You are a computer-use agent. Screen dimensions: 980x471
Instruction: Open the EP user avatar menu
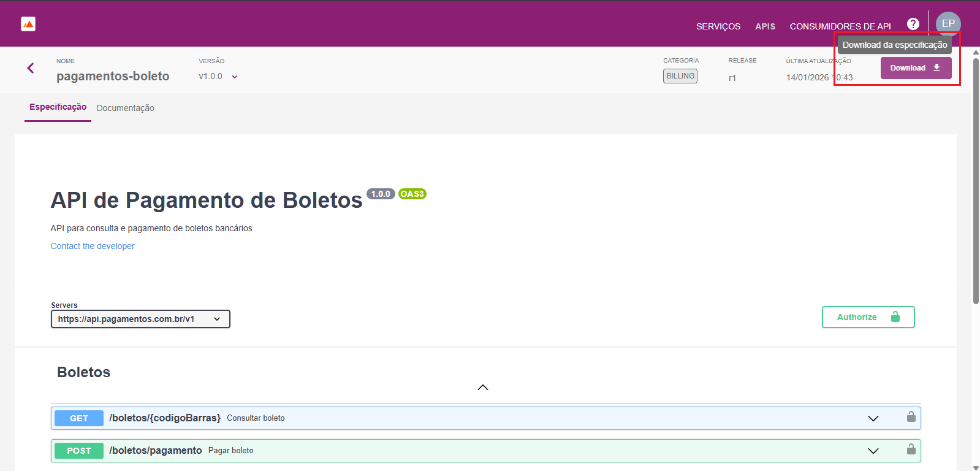948,24
